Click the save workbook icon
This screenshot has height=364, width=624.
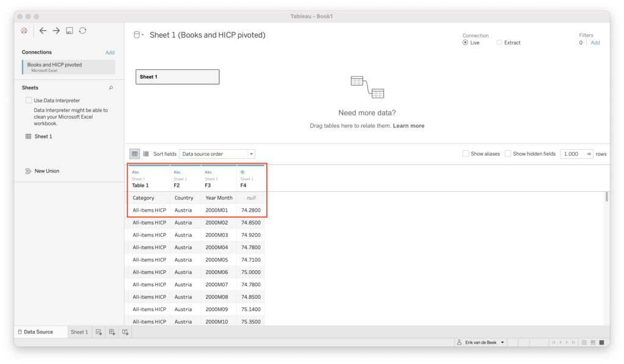[68, 30]
